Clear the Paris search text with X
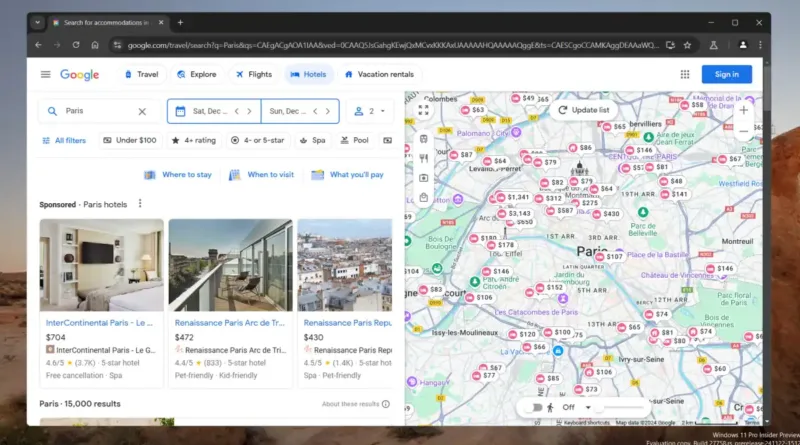The image size is (800, 445). [x=142, y=111]
